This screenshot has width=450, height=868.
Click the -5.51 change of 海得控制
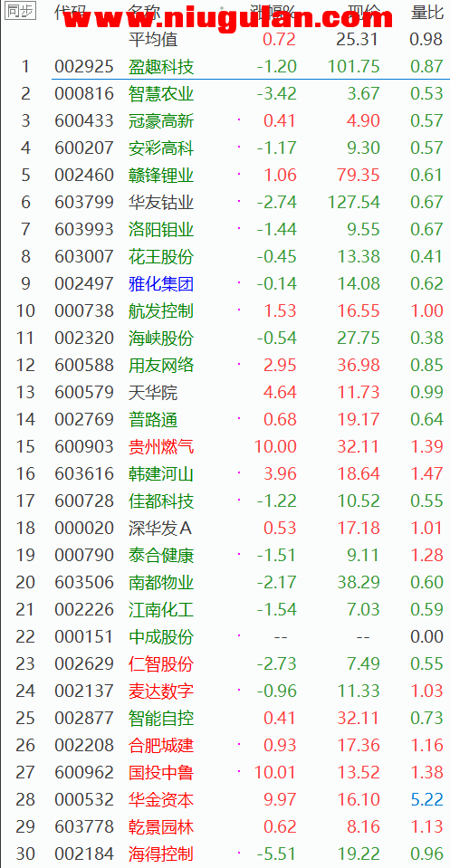pos(277,854)
